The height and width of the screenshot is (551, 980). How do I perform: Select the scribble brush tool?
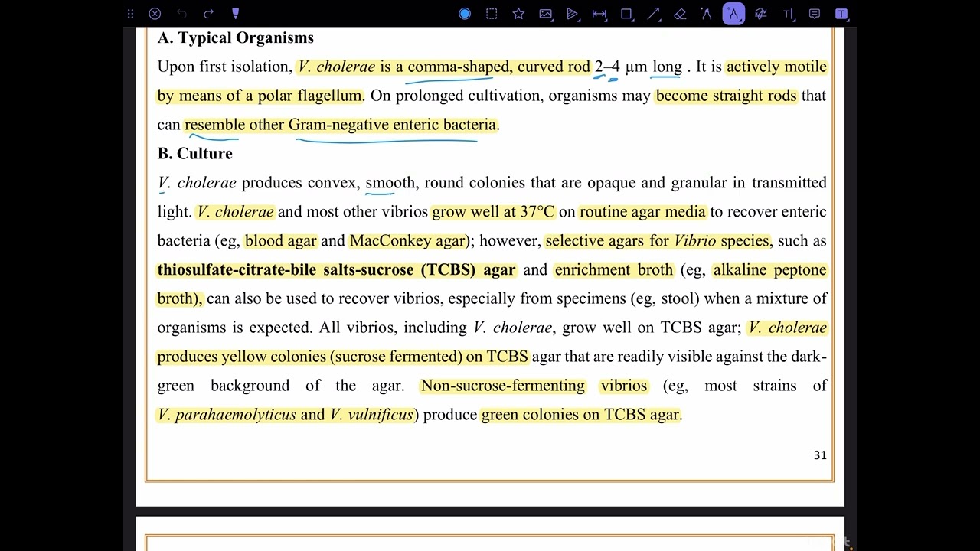[x=760, y=14]
